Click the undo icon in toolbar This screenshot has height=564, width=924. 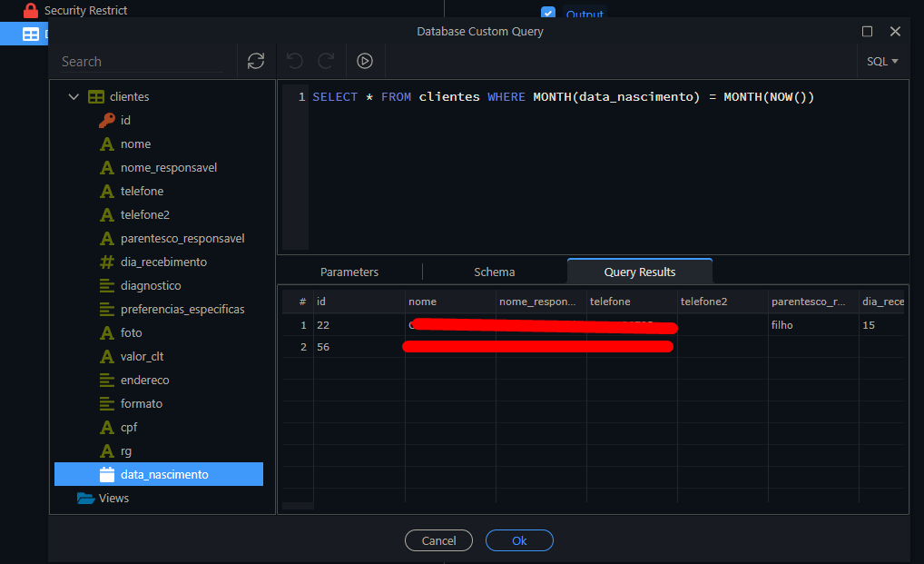[x=295, y=61]
